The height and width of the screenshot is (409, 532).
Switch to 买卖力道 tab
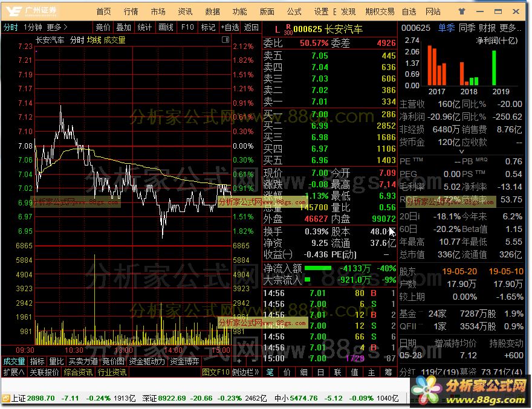tap(83, 361)
